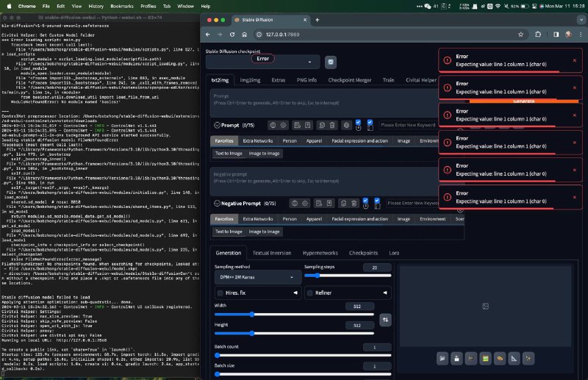Open Wi-Fi status in macOS menu bar
This screenshot has width=588, height=380.
tap(498, 7)
